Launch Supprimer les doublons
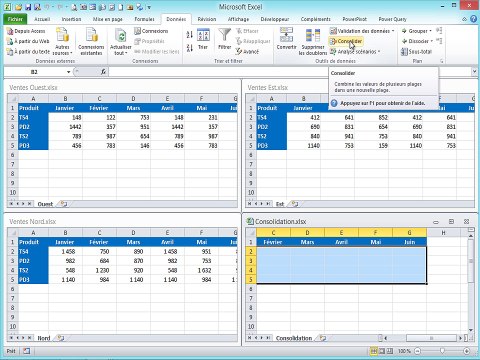This screenshot has height=360, width=480. point(313,41)
